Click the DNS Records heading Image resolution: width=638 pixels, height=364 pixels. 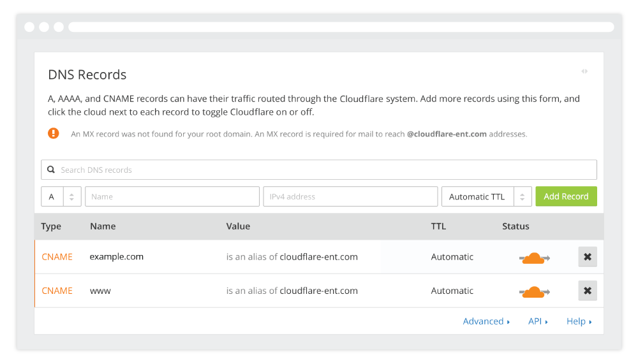(87, 75)
